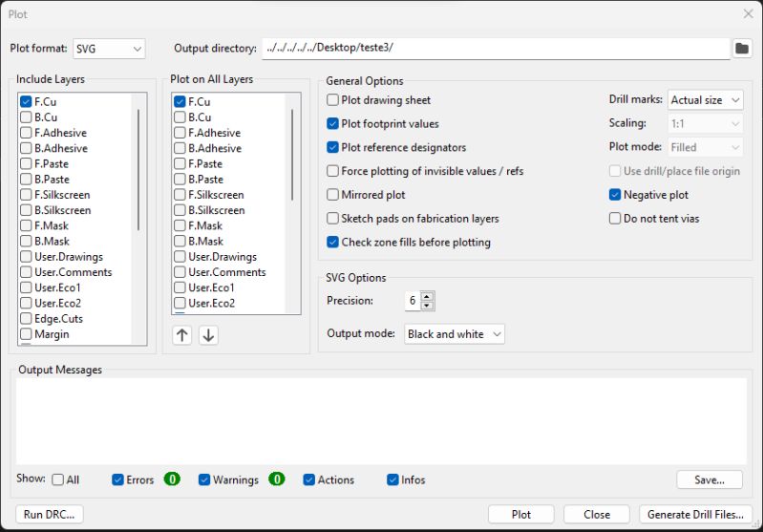Check B.Mask in Plot on All Layers
The height and width of the screenshot is (532, 763).
[x=180, y=241]
